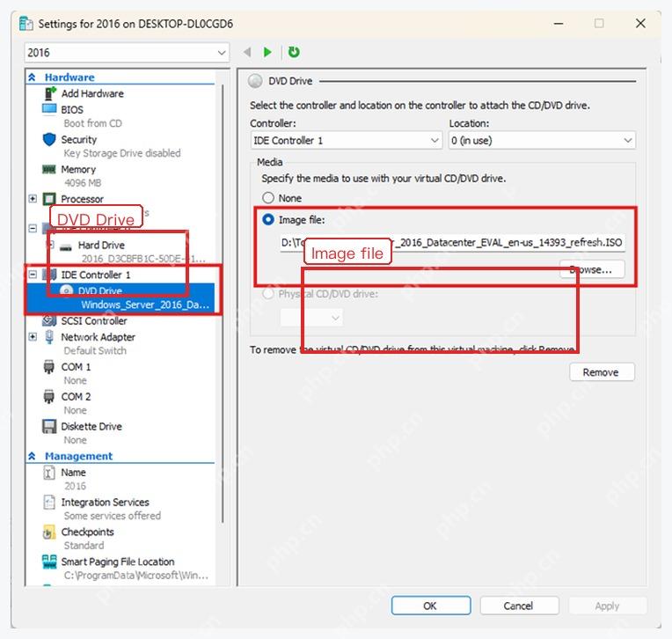
Task: Collapse the Hardware section chevron
Action: tap(33, 77)
